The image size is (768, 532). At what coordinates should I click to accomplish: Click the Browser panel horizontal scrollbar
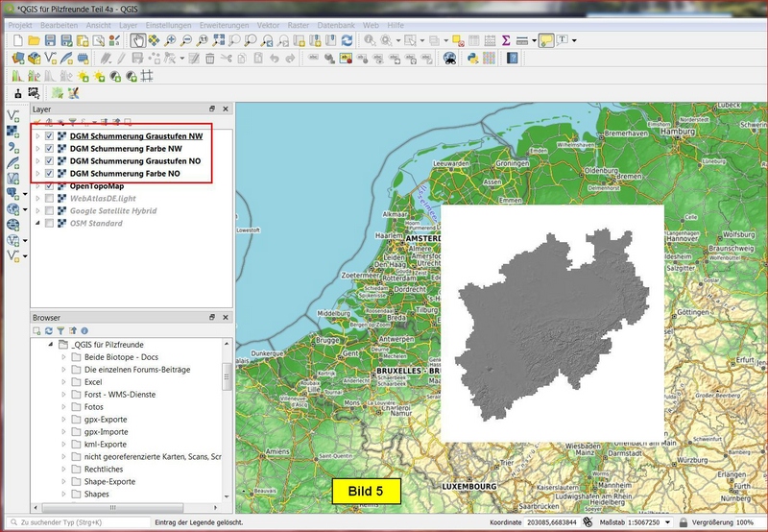click(112, 507)
